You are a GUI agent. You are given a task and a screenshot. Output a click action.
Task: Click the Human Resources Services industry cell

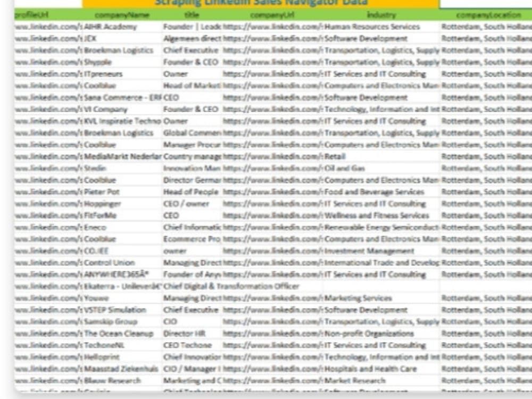(381, 27)
